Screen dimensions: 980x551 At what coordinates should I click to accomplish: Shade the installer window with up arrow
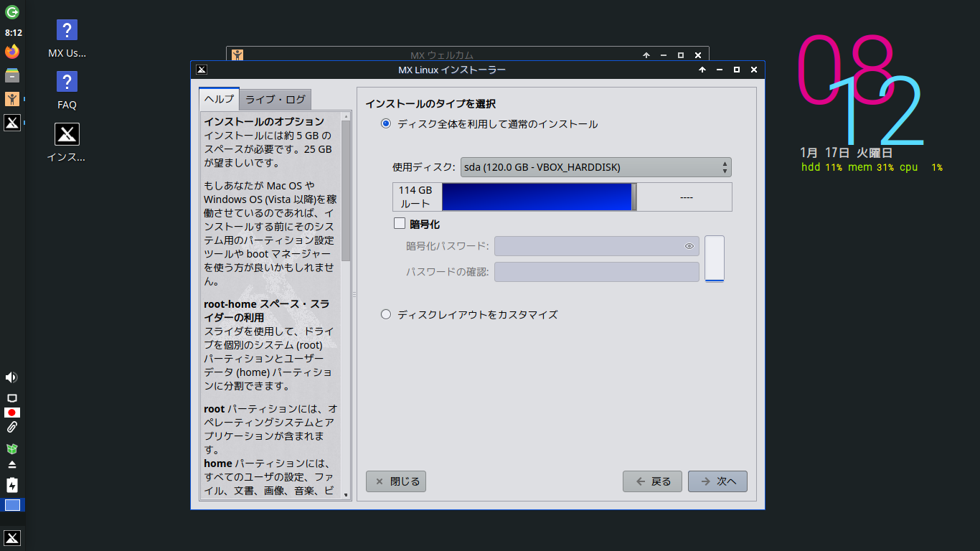(x=702, y=70)
